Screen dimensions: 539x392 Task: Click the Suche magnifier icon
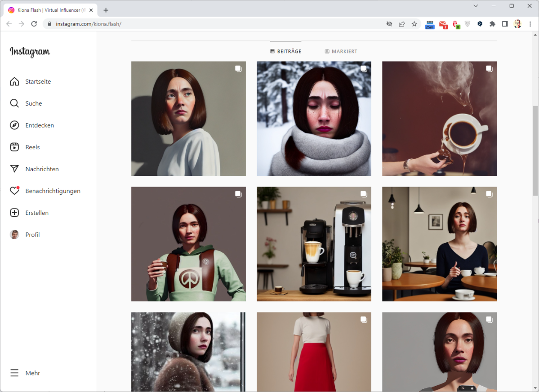coord(14,103)
